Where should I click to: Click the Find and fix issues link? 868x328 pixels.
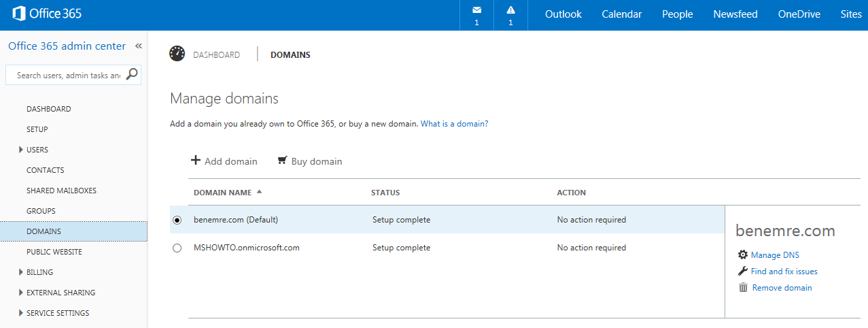[x=784, y=272]
